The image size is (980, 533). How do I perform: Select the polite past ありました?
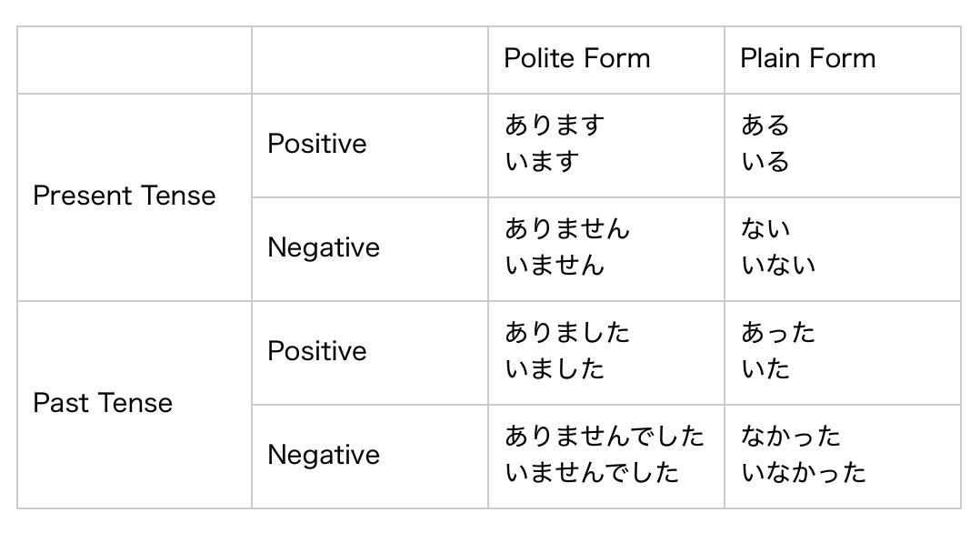click(x=567, y=332)
